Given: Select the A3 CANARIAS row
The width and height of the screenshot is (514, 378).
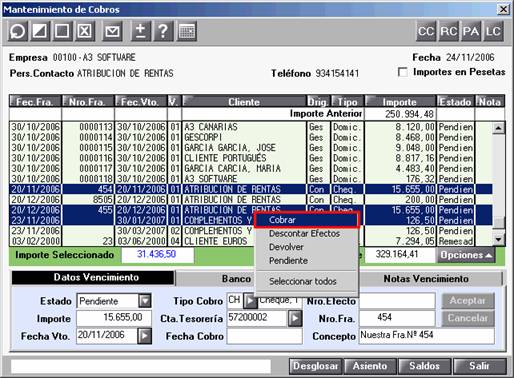Looking at the screenshot, I should coord(251,127).
